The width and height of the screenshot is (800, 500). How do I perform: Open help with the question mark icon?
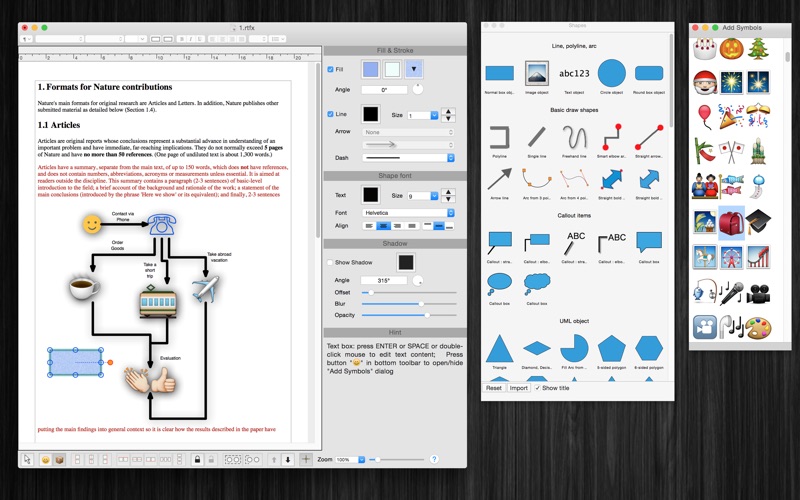434,459
